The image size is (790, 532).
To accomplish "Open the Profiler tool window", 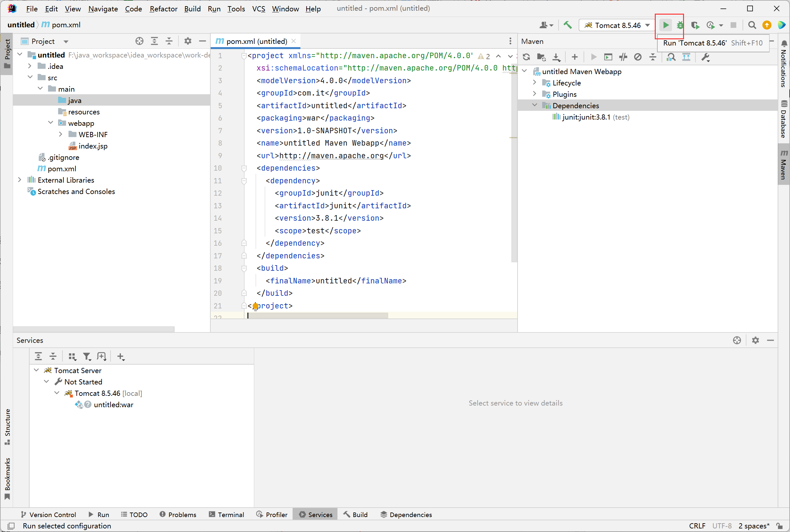I will click(x=272, y=515).
